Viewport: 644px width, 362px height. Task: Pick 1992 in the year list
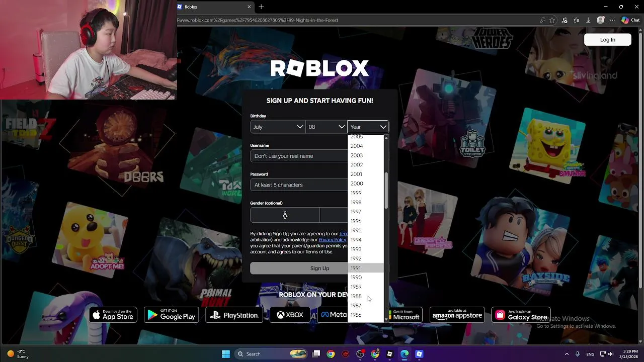point(366,258)
